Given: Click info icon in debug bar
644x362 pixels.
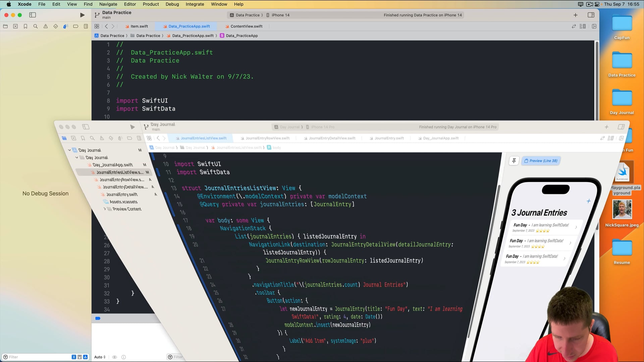Looking at the screenshot, I should (x=123, y=357).
